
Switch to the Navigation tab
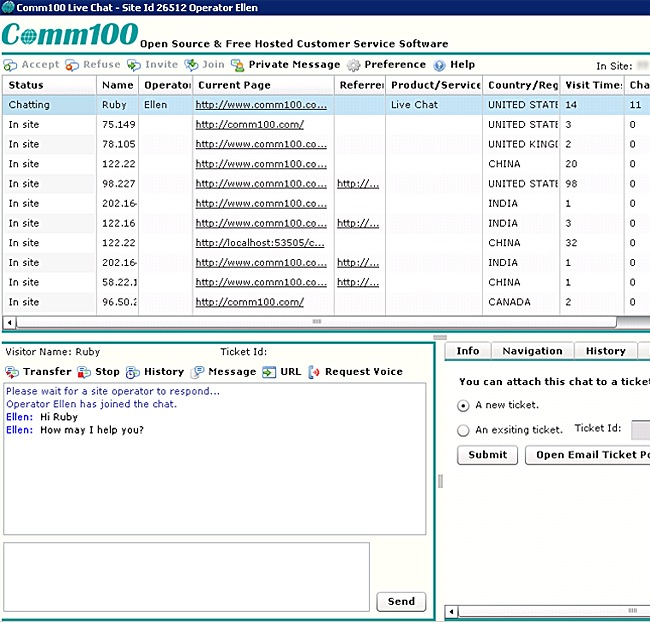[532, 351]
